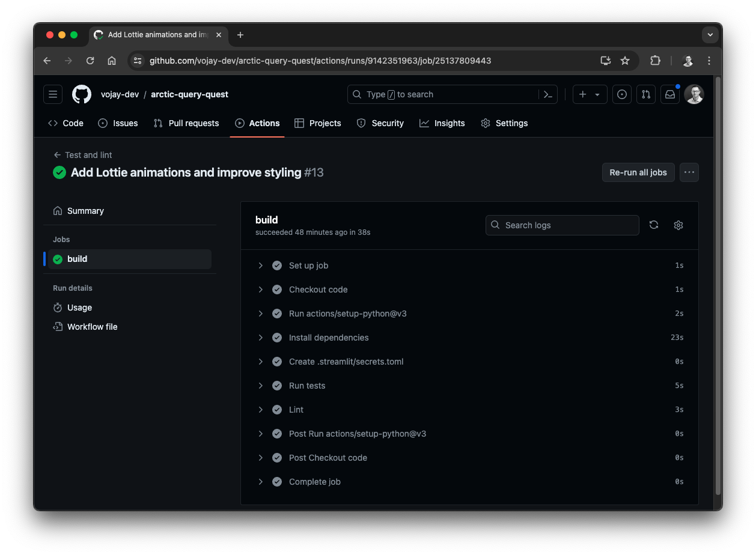756x555 pixels.
Task: Switch to the Projects tab
Action: click(318, 123)
